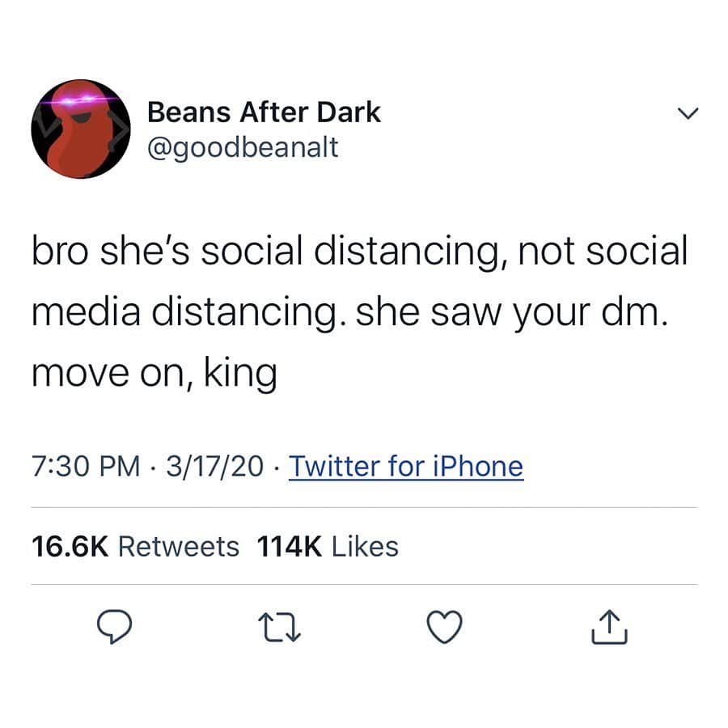
Task: Click the '114K' like count number
Action: [290, 547]
